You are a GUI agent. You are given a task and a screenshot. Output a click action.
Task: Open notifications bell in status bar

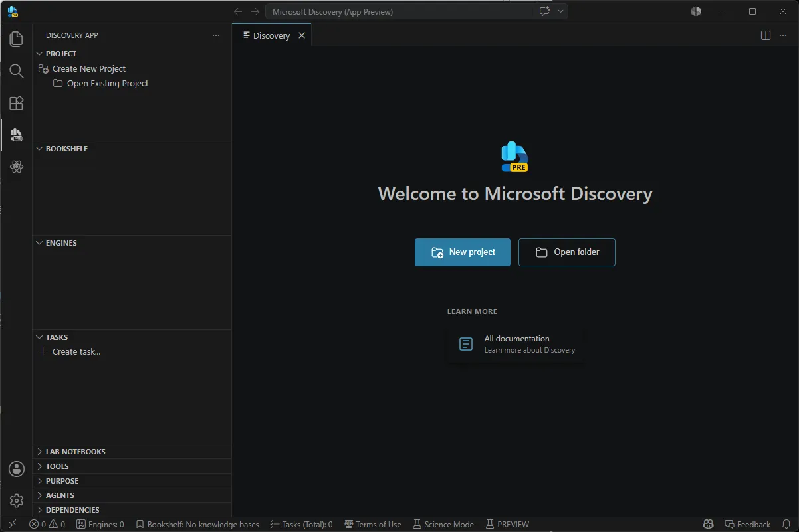(x=786, y=524)
